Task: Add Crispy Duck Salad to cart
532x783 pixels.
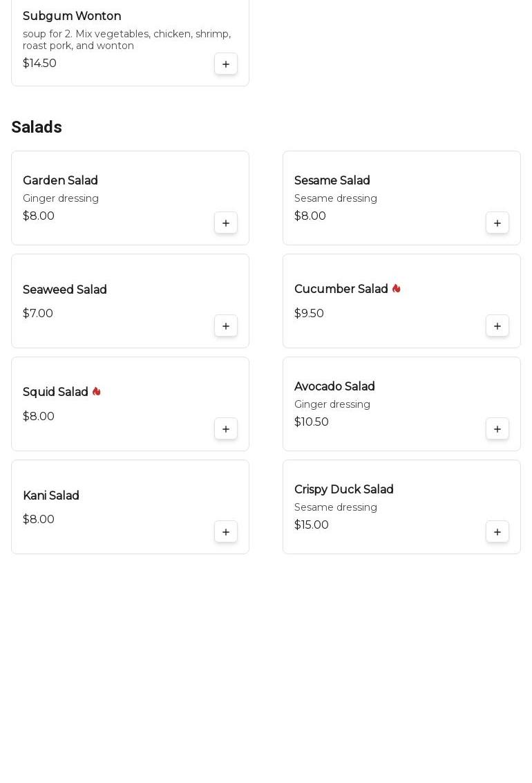Action: coord(497,532)
